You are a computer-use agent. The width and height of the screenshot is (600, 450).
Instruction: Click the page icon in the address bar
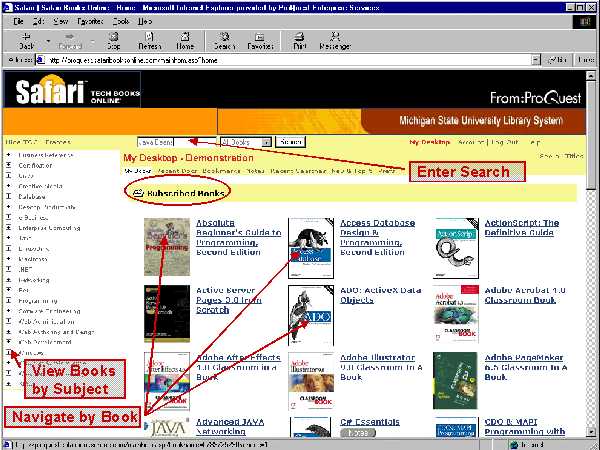coord(41,60)
